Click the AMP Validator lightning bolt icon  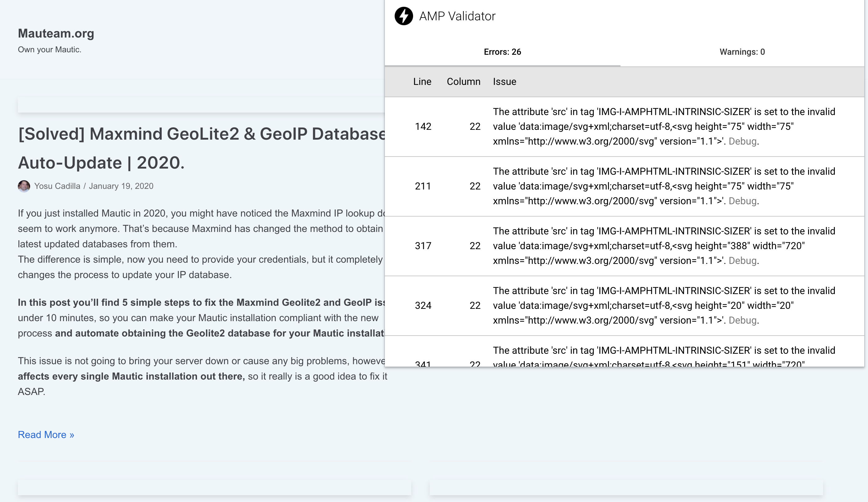point(403,16)
